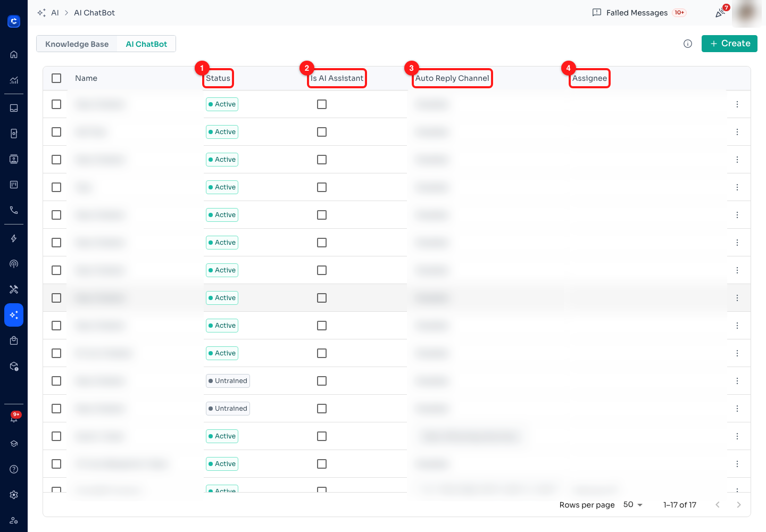The image size is (766, 532).
Task: Toggle the select-all checkbox beside Name
Action: [56, 78]
